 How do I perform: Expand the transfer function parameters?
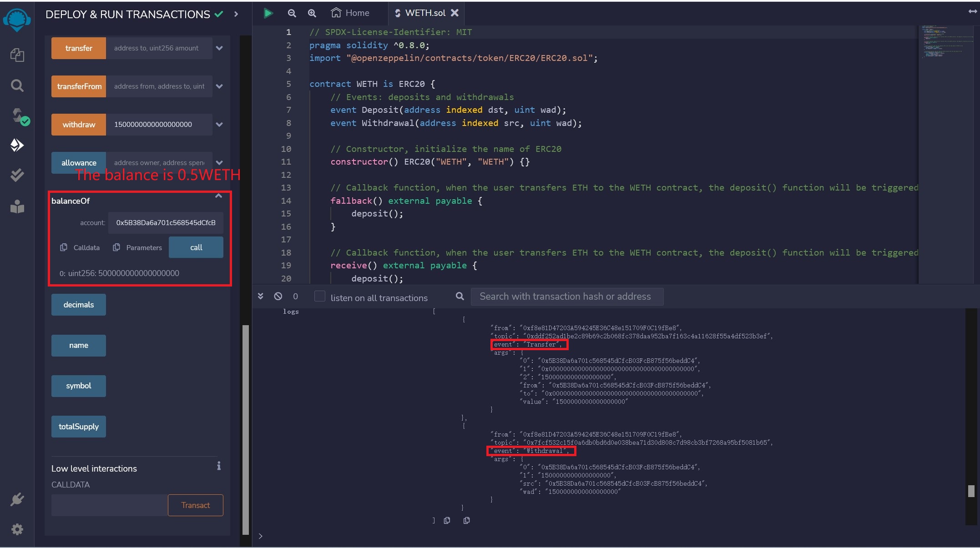pos(219,48)
